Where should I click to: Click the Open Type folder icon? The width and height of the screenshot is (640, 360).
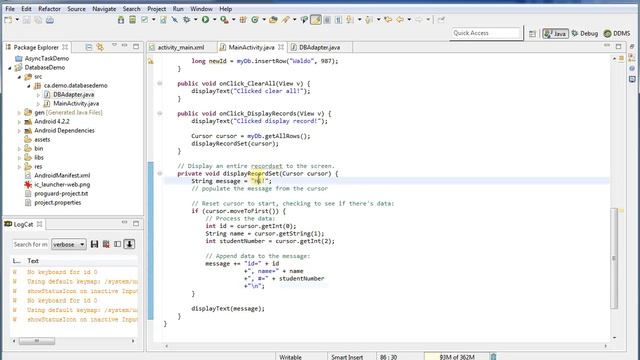pyautogui.click(x=273, y=20)
